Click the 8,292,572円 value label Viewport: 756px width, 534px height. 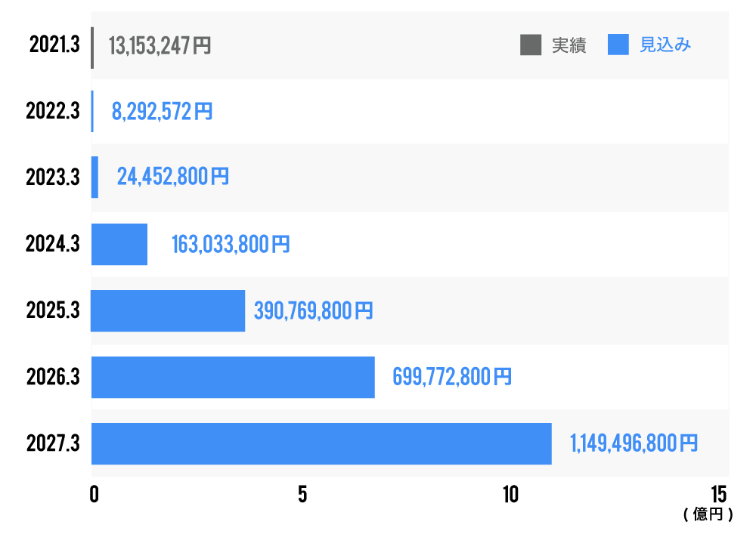pyautogui.click(x=162, y=112)
